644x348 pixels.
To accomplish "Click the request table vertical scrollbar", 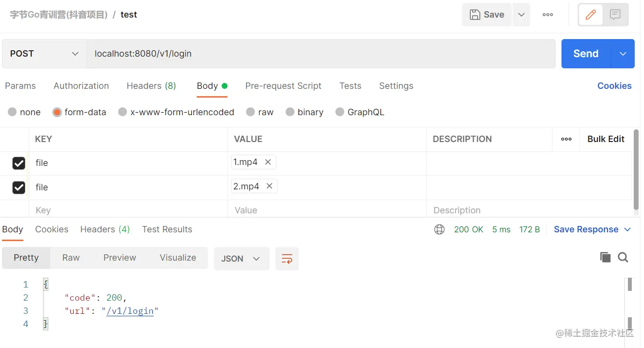I will click(636, 169).
